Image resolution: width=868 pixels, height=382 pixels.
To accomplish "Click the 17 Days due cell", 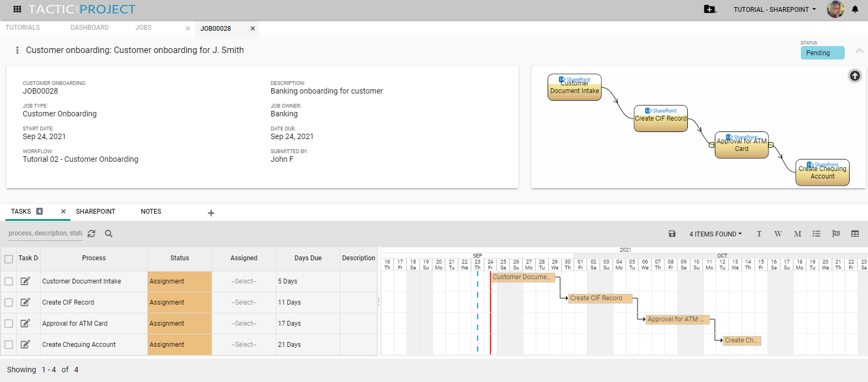I will [308, 324].
